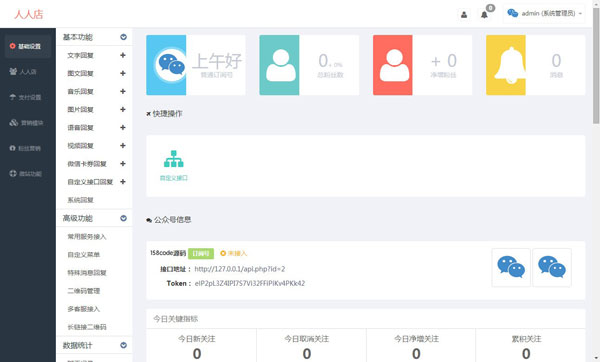Add a new 文字回复 with plus icon
The height and width of the screenshot is (362, 600).
pyautogui.click(x=123, y=55)
